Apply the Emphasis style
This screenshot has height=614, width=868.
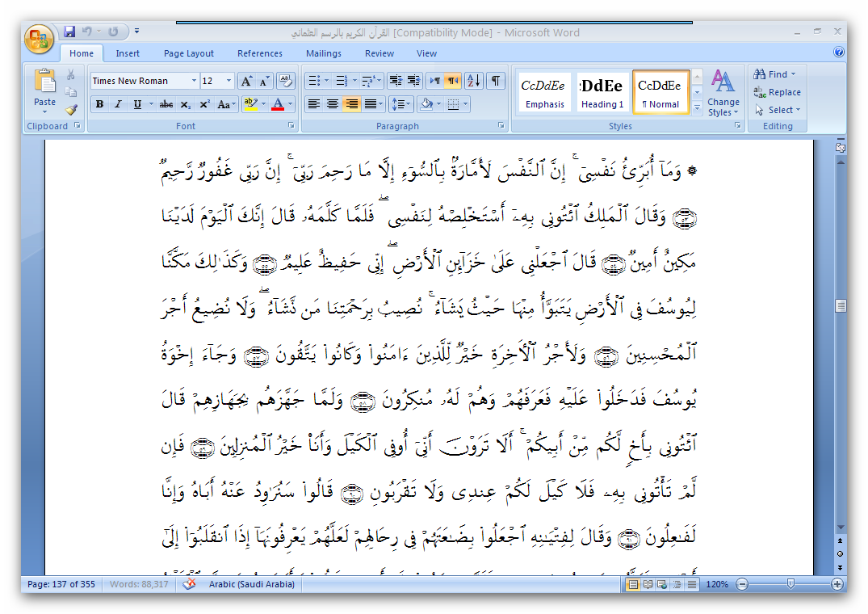(545, 92)
